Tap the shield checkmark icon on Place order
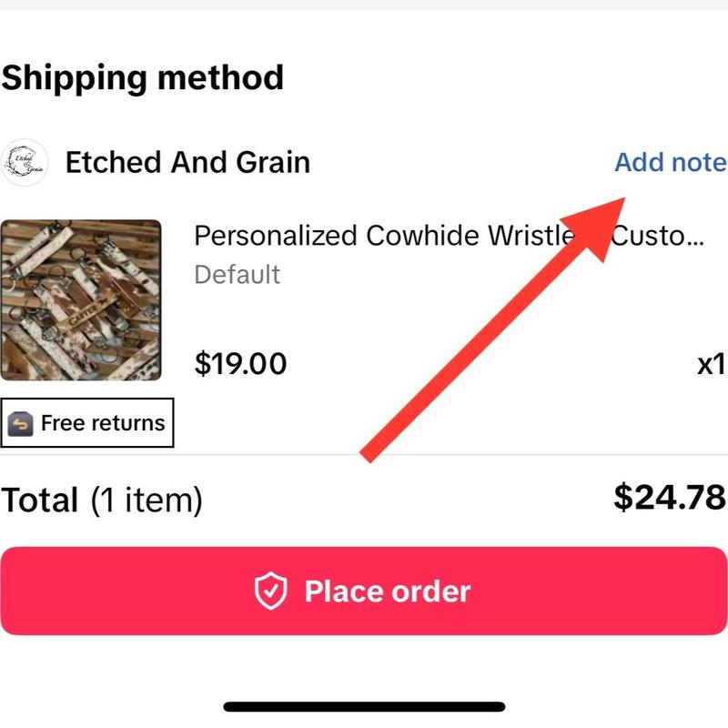Viewport: 728px width, 728px height. (x=270, y=591)
